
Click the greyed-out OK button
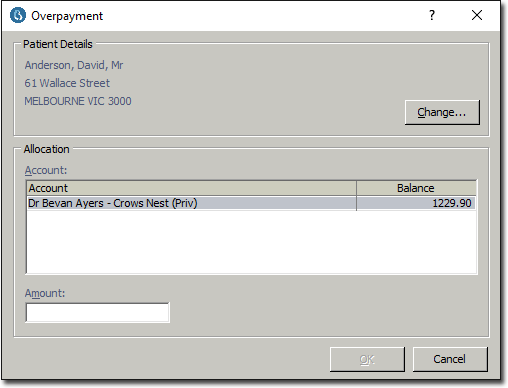click(x=367, y=359)
